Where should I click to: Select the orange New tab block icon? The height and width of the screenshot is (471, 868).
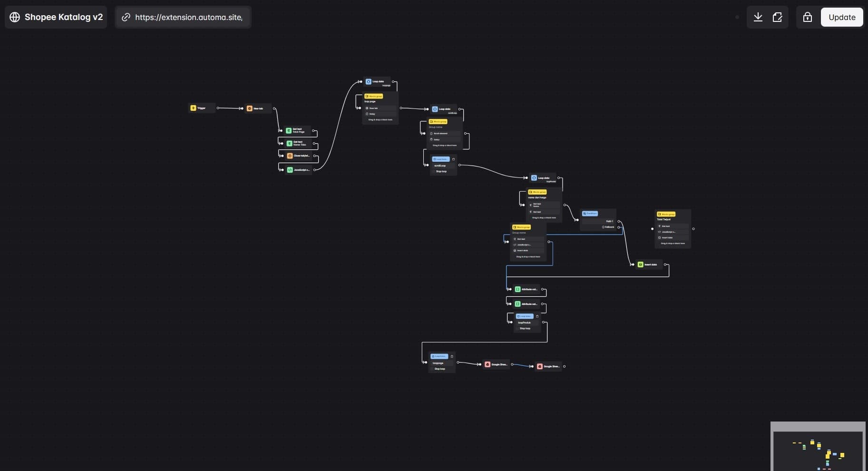pos(249,108)
